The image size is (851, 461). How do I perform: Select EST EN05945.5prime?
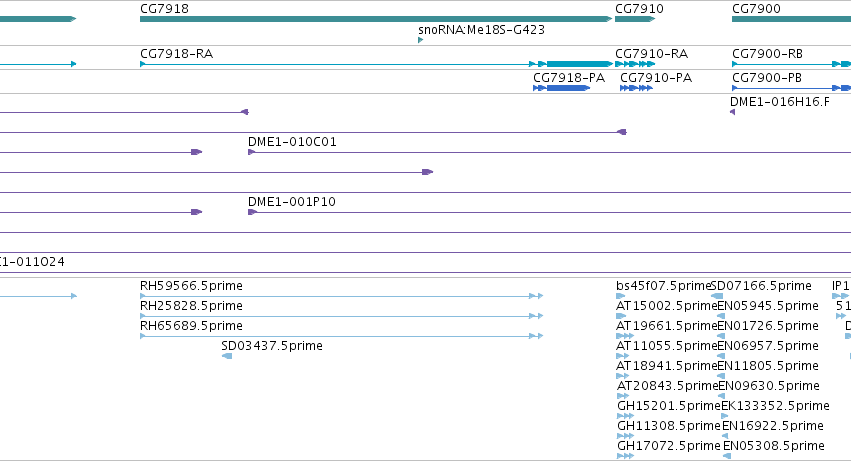pyautogui.click(x=768, y=306)
